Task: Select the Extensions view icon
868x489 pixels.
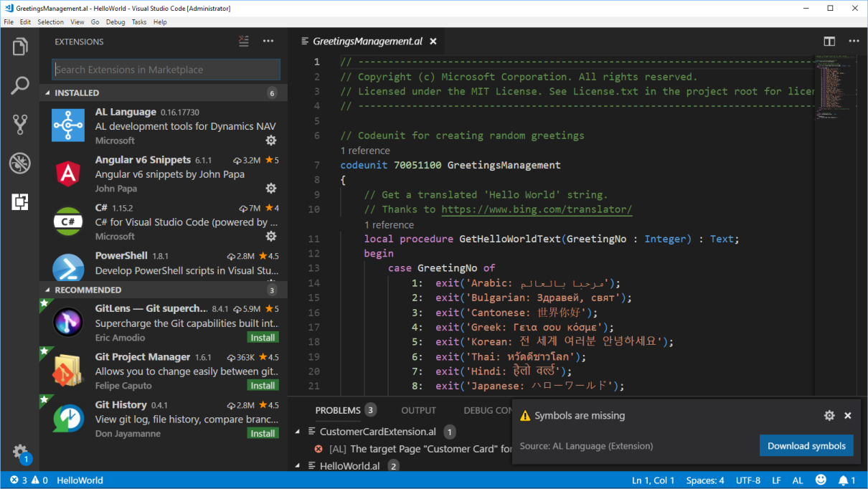Action: [x=20, y=202]
